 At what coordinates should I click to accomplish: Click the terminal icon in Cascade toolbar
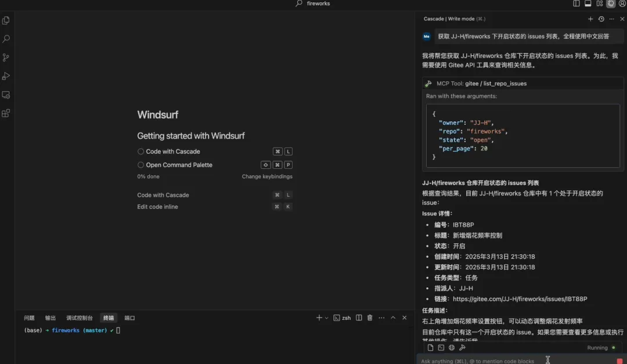(441, 348)
